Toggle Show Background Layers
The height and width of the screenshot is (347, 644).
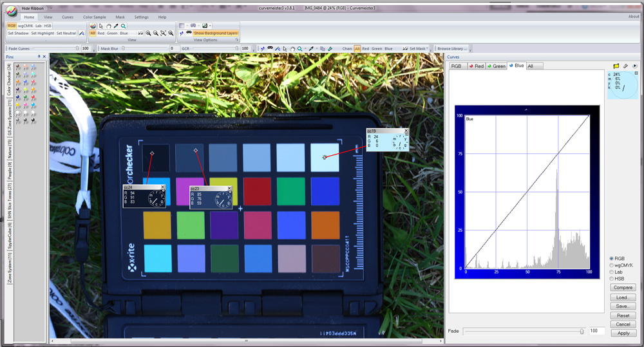[216, 33]
